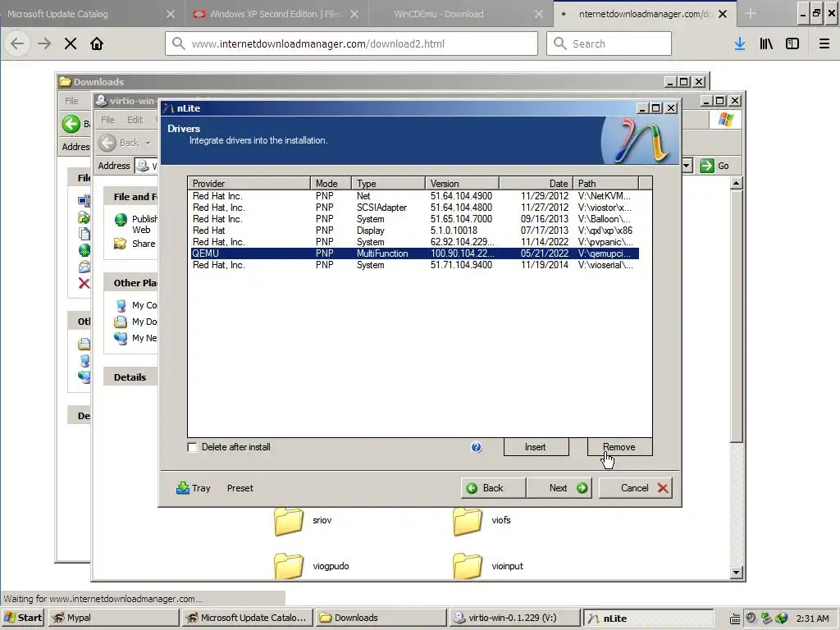Viewport: 840px width, 630px height.
Task: Open the browser downloads arrow
Action: click(x=740, y=43)
